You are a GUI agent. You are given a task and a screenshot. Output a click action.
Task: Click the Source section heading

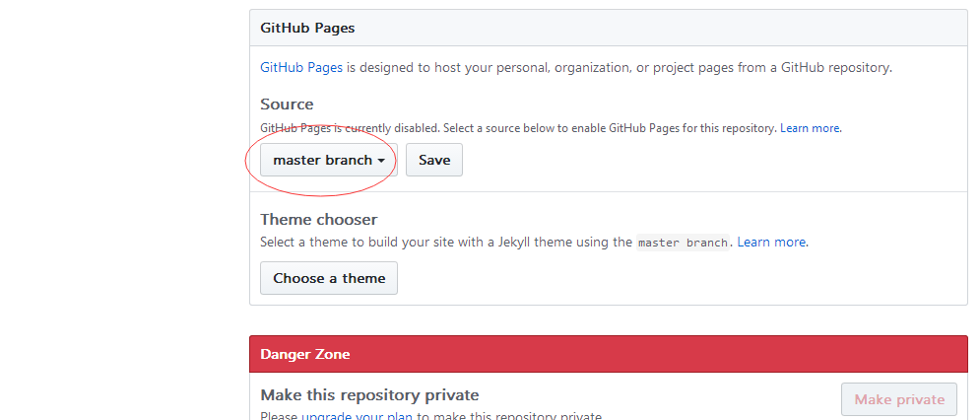click(x=287, y=104)
